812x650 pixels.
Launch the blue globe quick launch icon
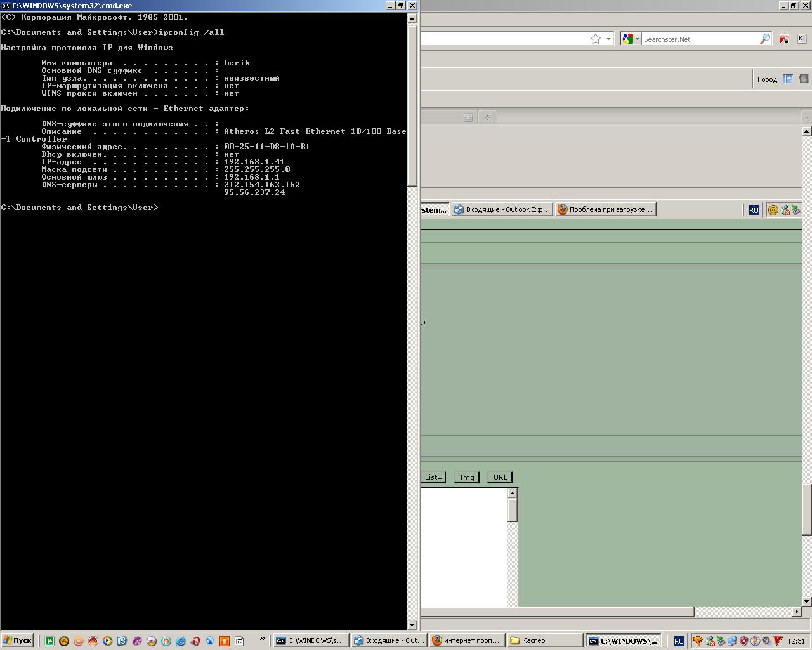pyautogui.click(x=209, y=641)
